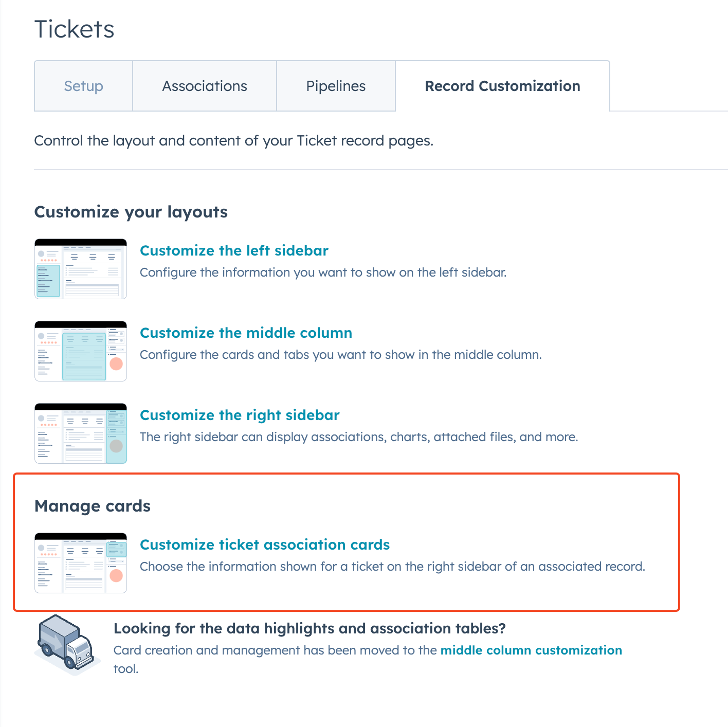Click the ticket association cards preview image

pos(80,563)
